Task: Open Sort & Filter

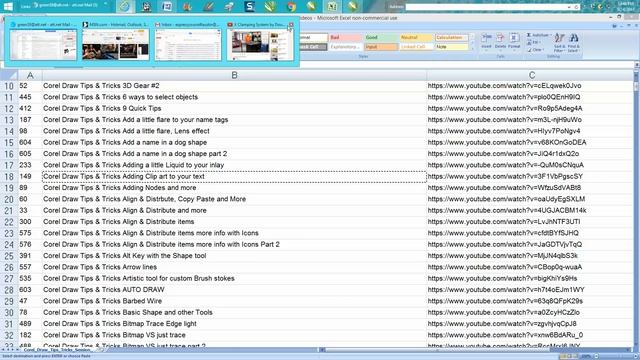Action: (559, 42)
